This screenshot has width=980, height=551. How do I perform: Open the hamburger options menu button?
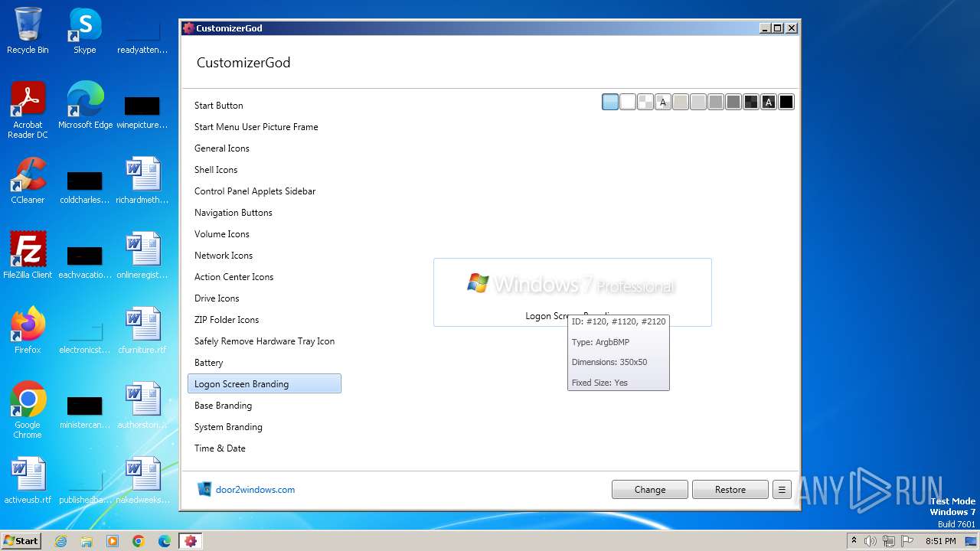(782, 490)
